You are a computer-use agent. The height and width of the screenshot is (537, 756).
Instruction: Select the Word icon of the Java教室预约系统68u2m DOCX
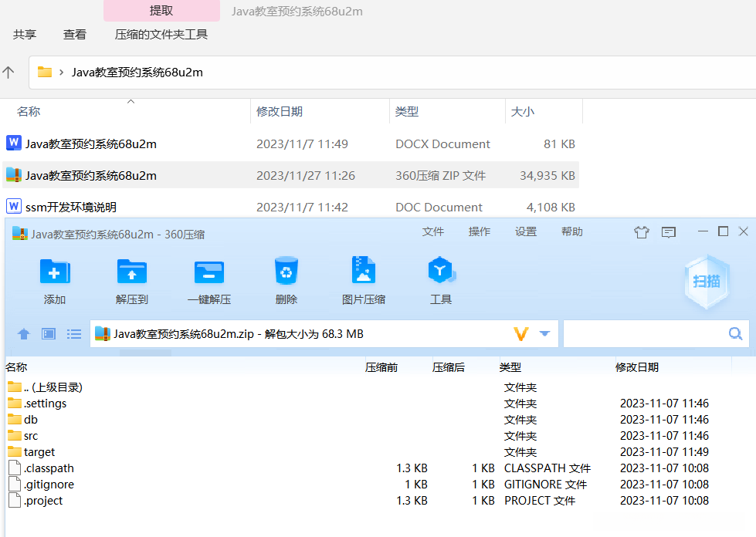coord(13,143)
